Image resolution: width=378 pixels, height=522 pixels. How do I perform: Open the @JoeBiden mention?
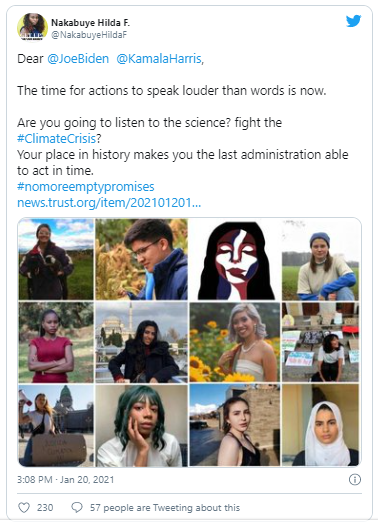(x=78, y=59)
